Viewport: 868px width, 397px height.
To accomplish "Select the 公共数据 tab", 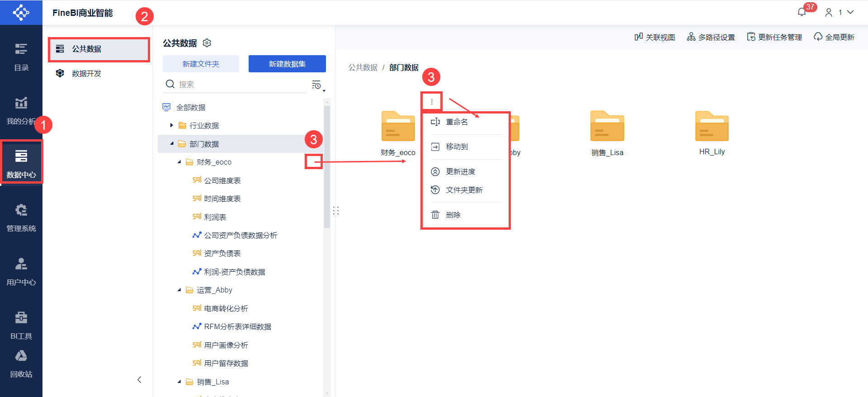I will pyautogui.click(x=99, y=49).
